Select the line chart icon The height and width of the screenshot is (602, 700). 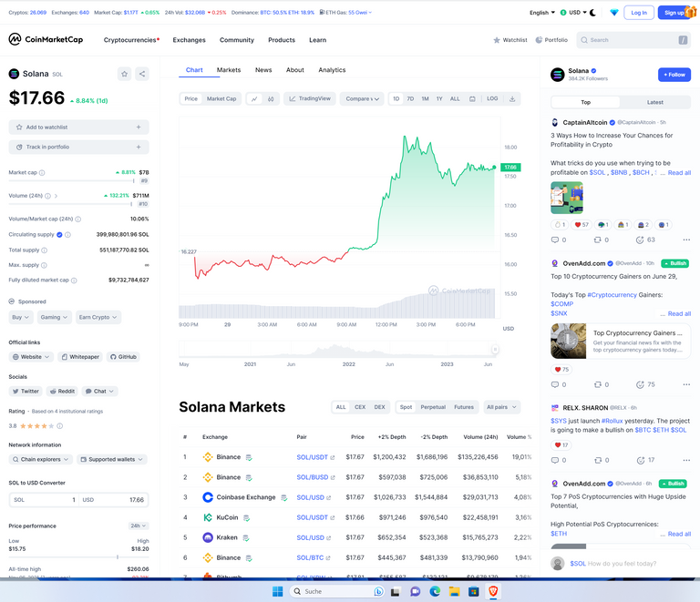click(254, 99)
